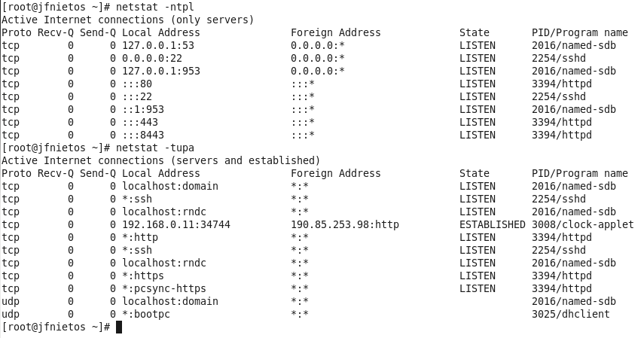
Task: Click the 0.0.0.0:22 local address
Action: pyautogui.click(x=152, y=58)
